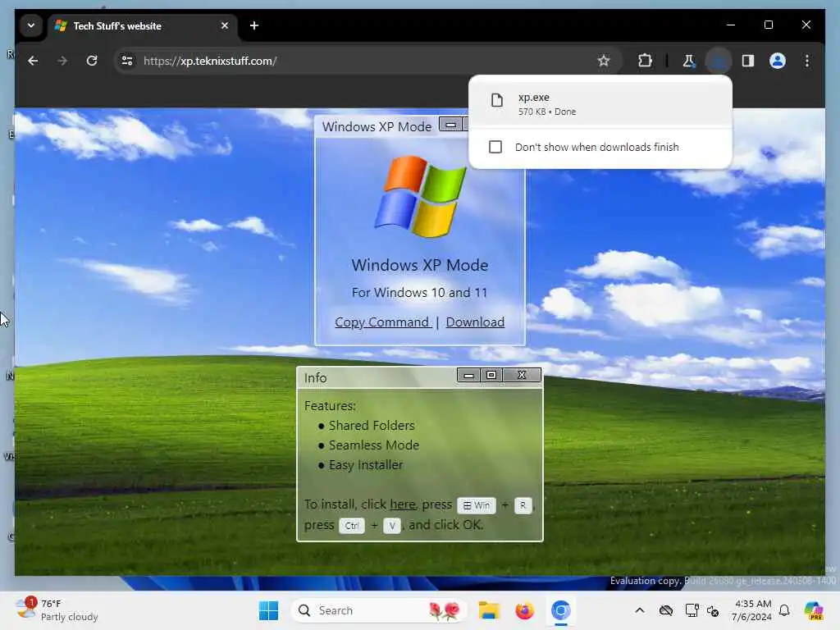
Task: Minimize the Info panel
Action: click(x=468, y=375)
